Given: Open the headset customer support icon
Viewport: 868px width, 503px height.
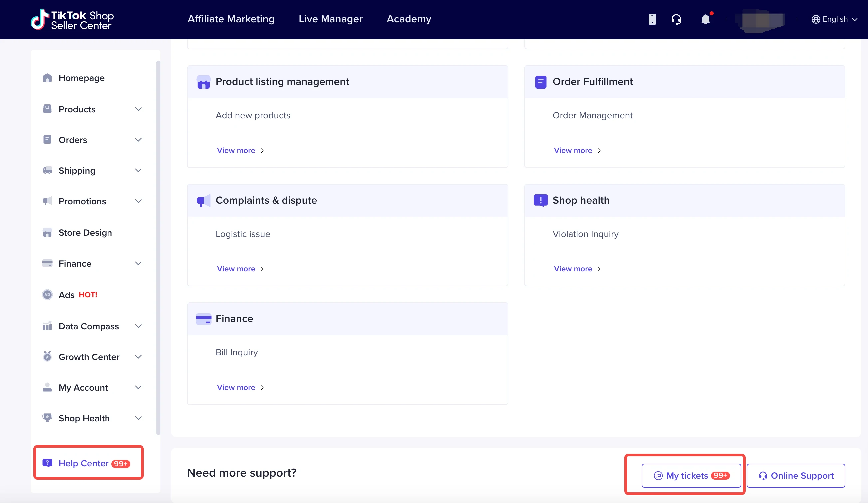Looking at the screenshot, I should pos(676,19).
